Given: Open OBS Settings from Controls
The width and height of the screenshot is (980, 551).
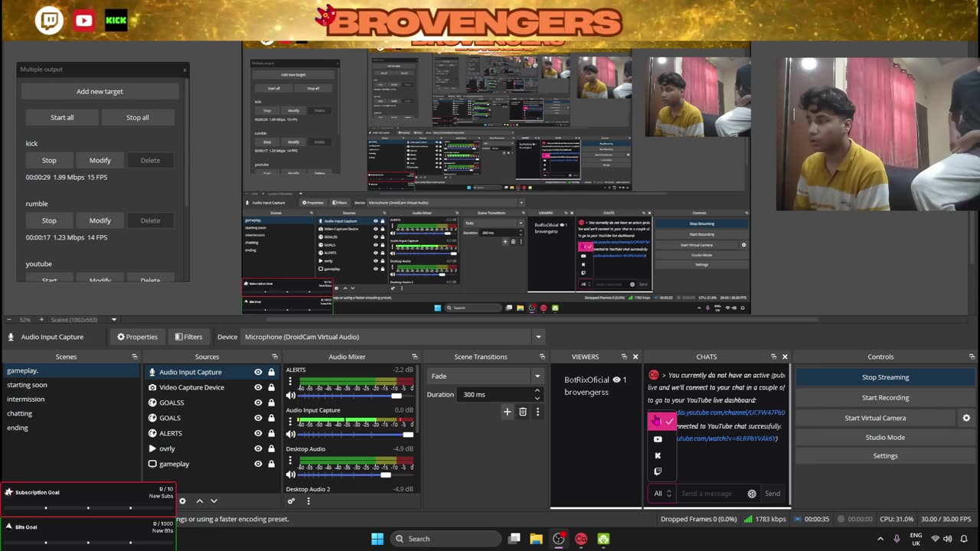Looking at the screenshot, I should pyautogui.click(x=885, y=455).
